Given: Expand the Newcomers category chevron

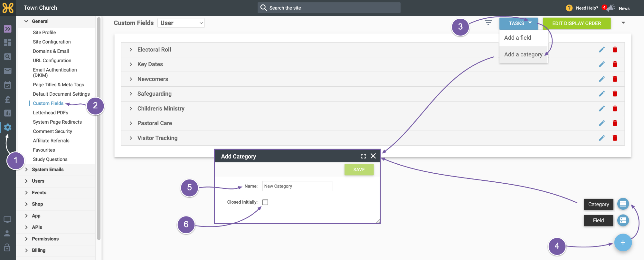Looking at the screenshot, I should click(x=131, y=79).
